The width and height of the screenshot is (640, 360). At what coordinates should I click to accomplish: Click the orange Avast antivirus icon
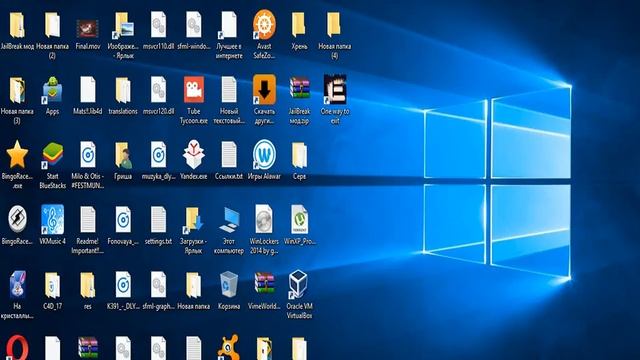229,348
